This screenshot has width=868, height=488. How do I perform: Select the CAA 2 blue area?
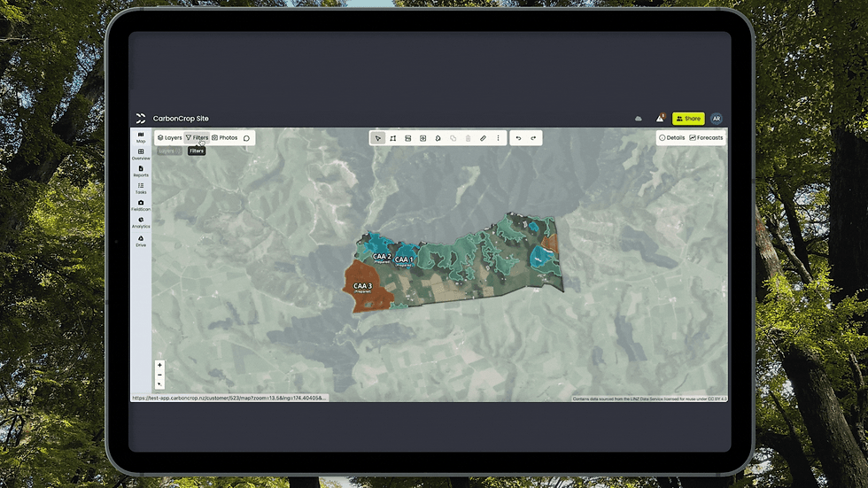pyautogui.click(x=381, y=248)
